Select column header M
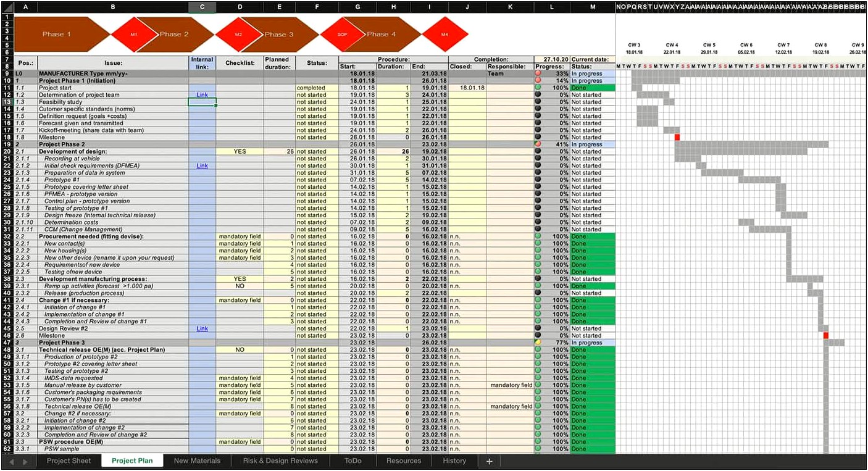Image resolution: width=868 pixels, height=471 pixels. (593, 7)
